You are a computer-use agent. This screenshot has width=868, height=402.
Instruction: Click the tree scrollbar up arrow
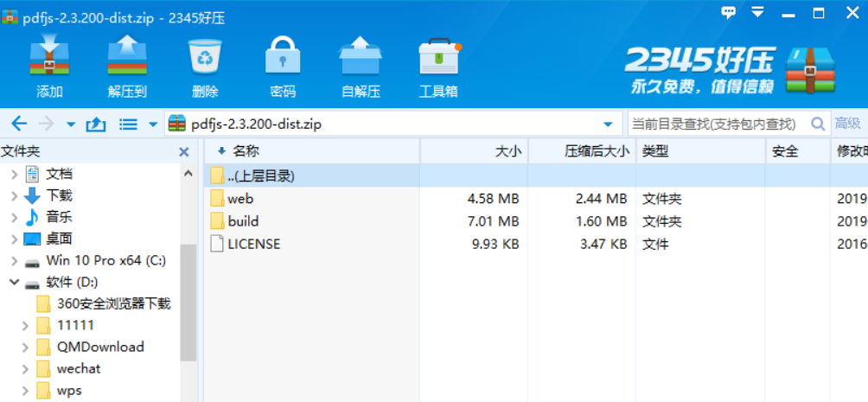click(x=188, y=173)
